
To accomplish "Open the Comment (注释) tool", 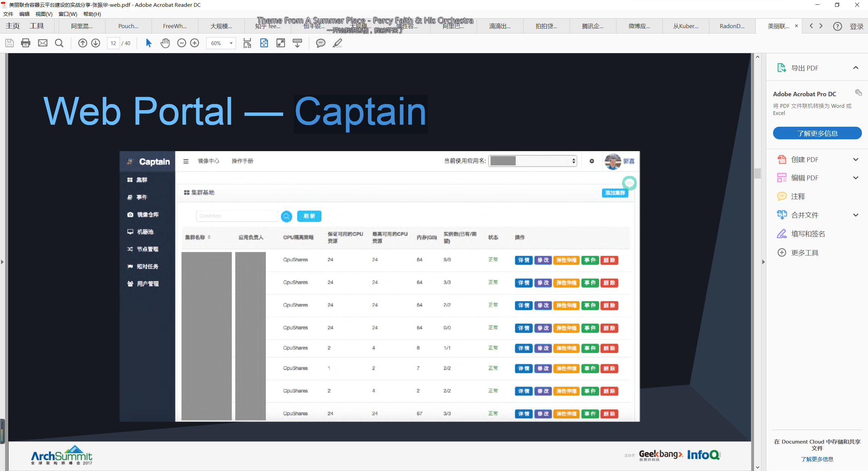I will pyautogui.click(x=797, y=196).
